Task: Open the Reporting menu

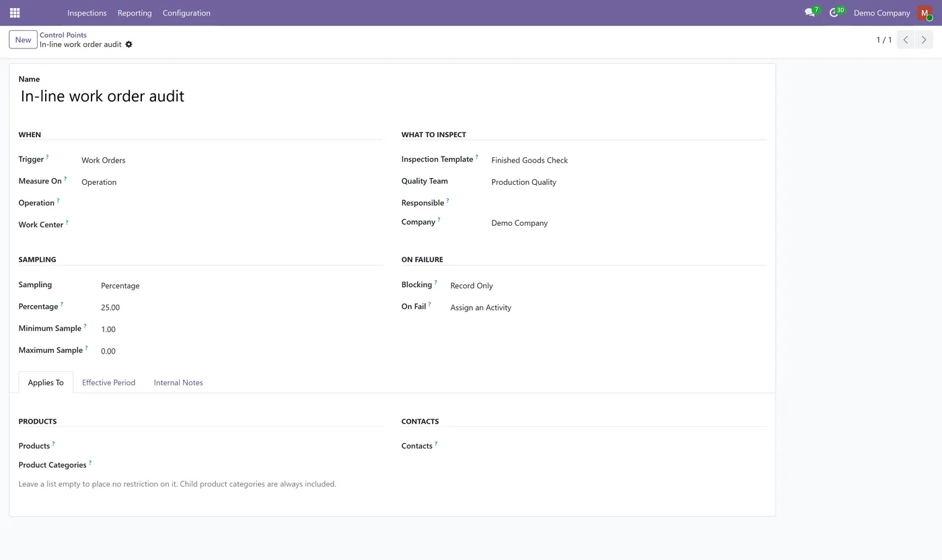Action: [135, 13]
